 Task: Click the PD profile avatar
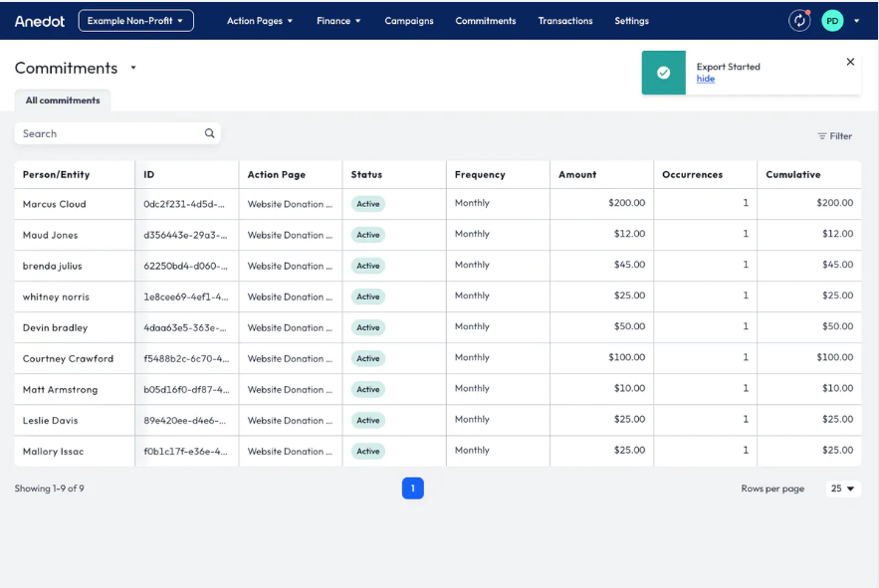(832, 21)
